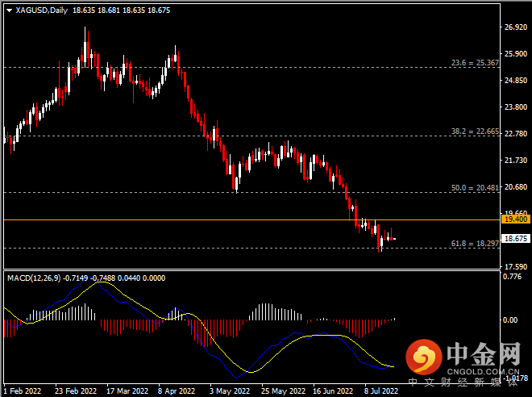Screen dimensions: 532x397
Task: Click the 25 May 2022 date label
Action: [x=283, y=391]
